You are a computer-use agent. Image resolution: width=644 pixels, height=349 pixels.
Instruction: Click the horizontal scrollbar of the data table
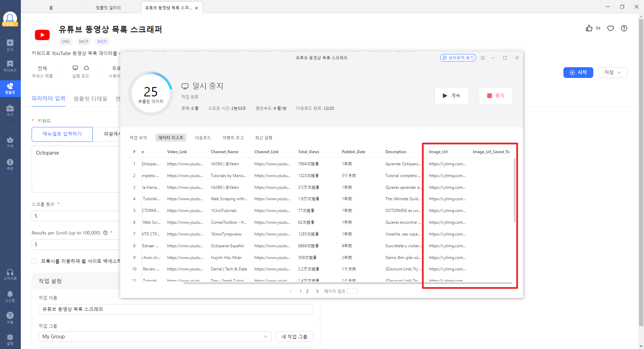click(x=348, y=283)
